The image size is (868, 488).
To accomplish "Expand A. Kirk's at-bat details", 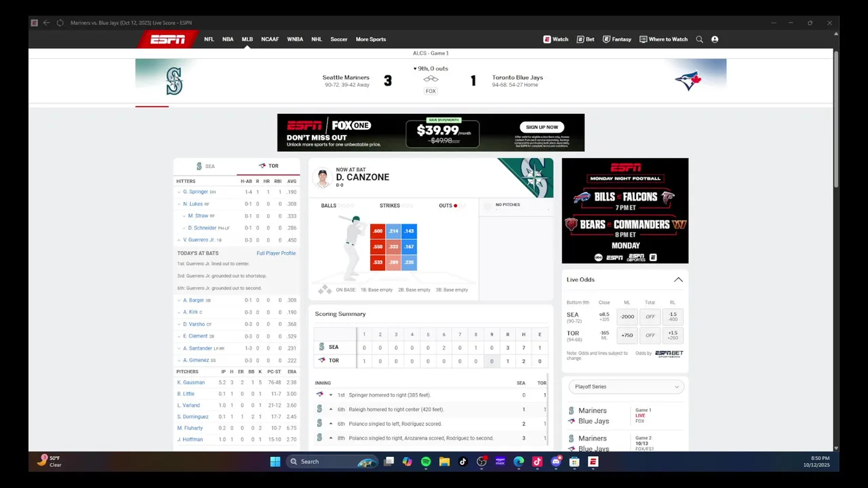I will click(x=179, y=312).
